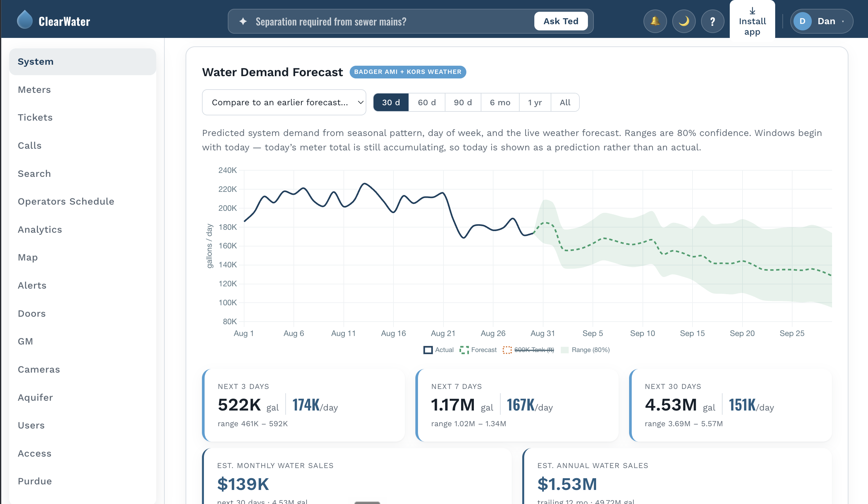
Task: Open Users in the sidebar
Action: [x=83, y=425]
